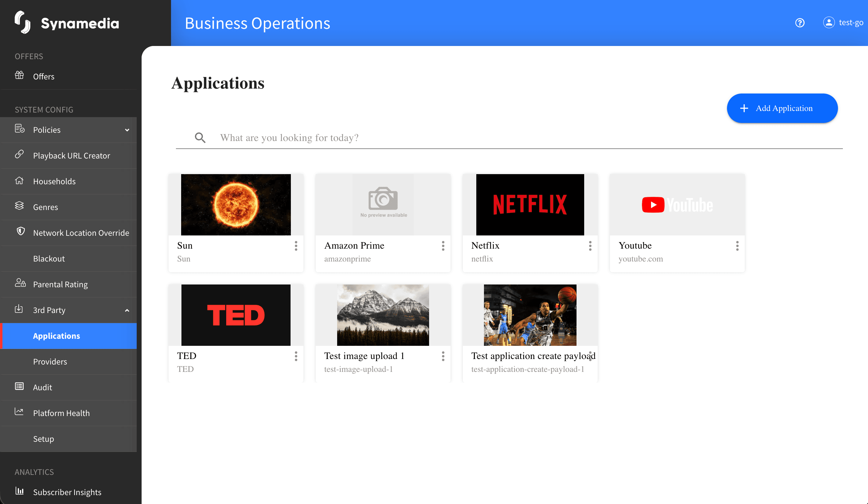
Task: Open the Youtube card three-dot menu
Action: (737, 246)
